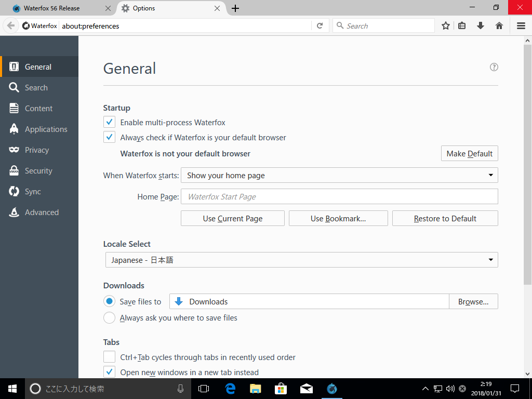The width and height of the screenshot is (532, 399).
Task: Open the taskbar clock and date
Action: (486, 389)
